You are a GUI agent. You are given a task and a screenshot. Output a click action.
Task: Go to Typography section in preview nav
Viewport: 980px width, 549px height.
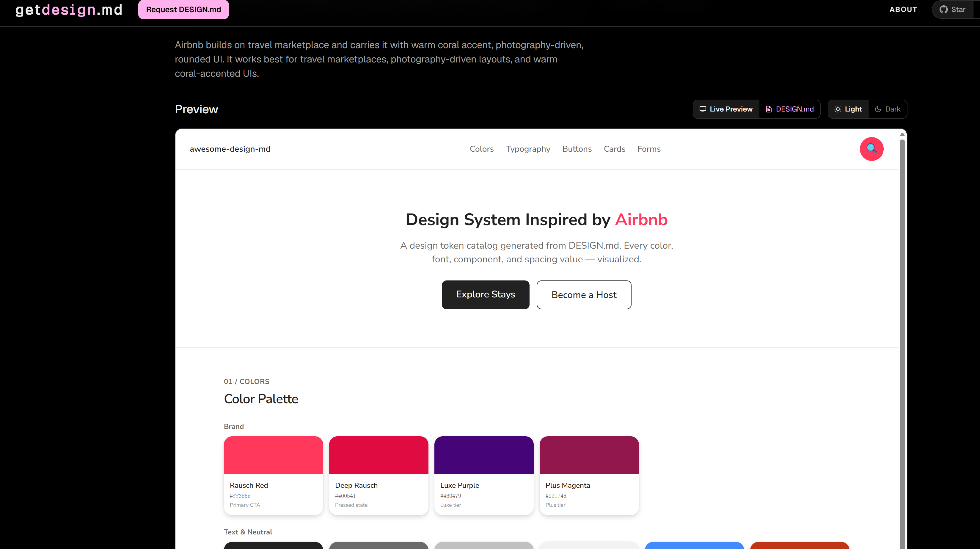pos(528,149)
